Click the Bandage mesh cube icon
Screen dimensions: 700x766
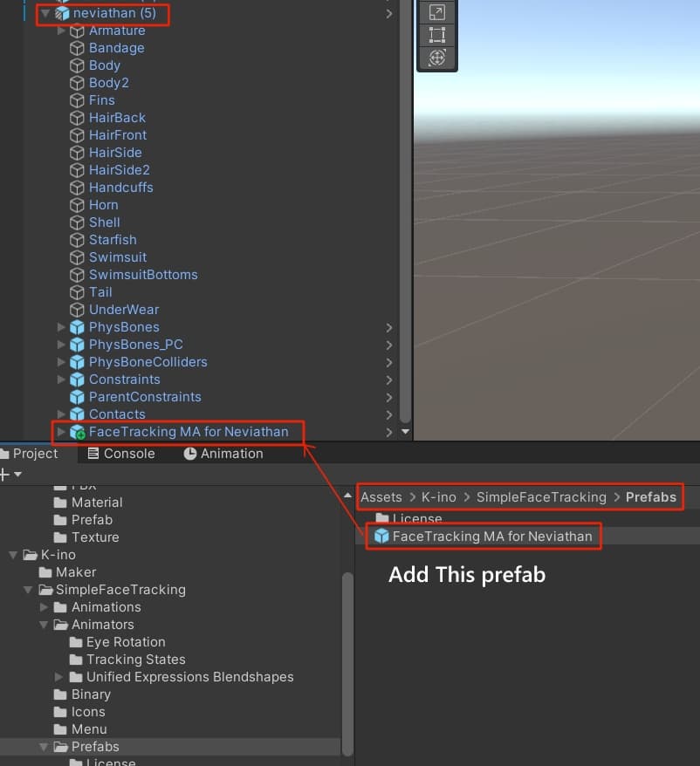click(x=77, y=48)
